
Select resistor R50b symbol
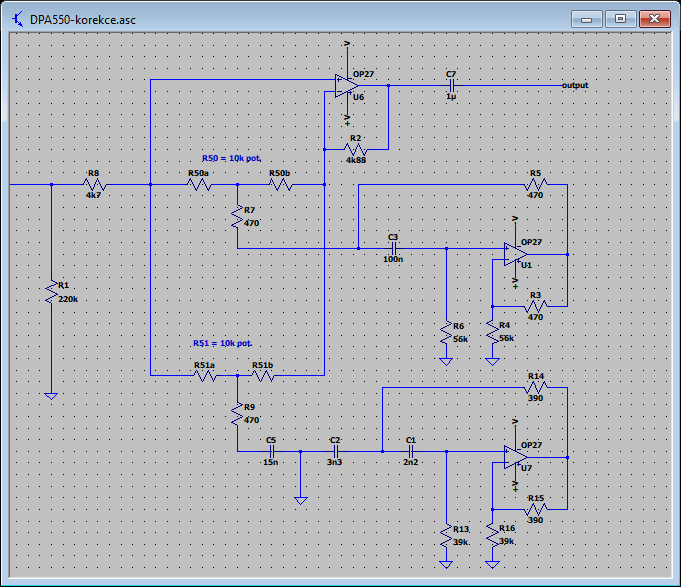pyautogui.click(x=281, y=185)
